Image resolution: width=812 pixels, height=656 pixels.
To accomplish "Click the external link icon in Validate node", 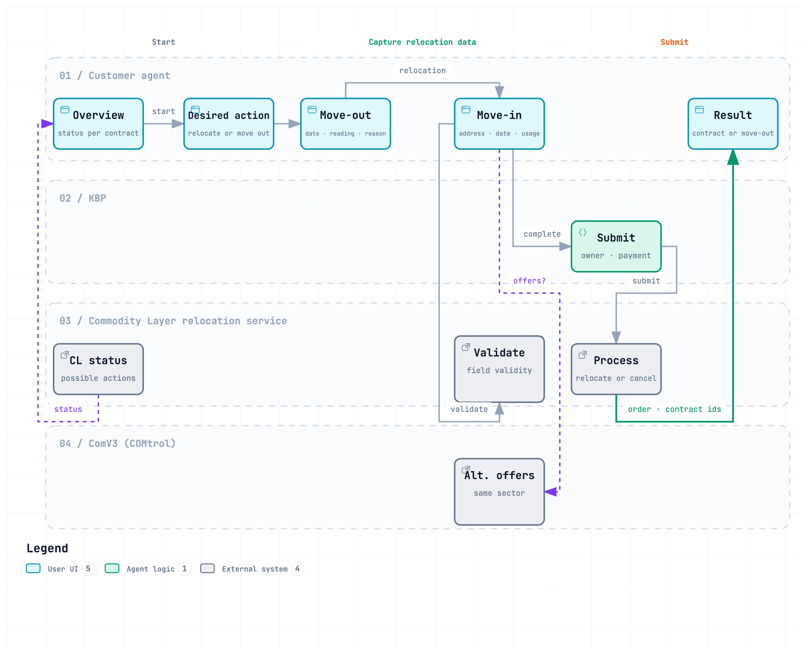I will pyautogui.click(x=466, y=347).
